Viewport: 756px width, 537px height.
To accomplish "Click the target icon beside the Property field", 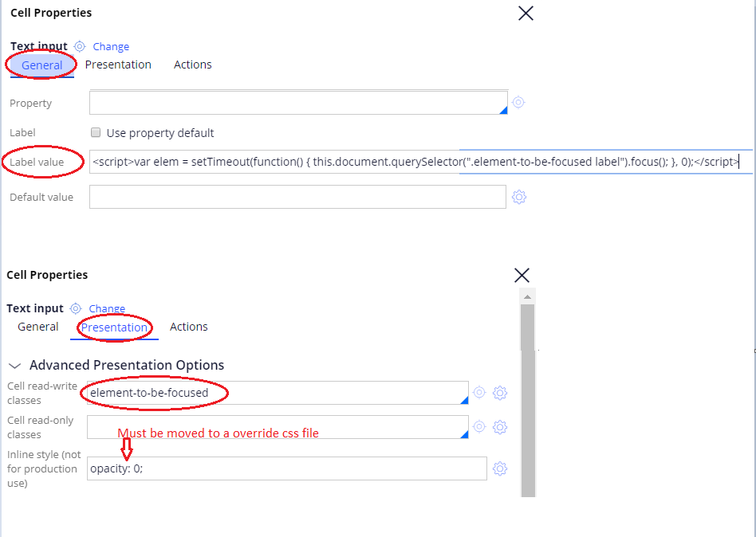I will [518, 103].
